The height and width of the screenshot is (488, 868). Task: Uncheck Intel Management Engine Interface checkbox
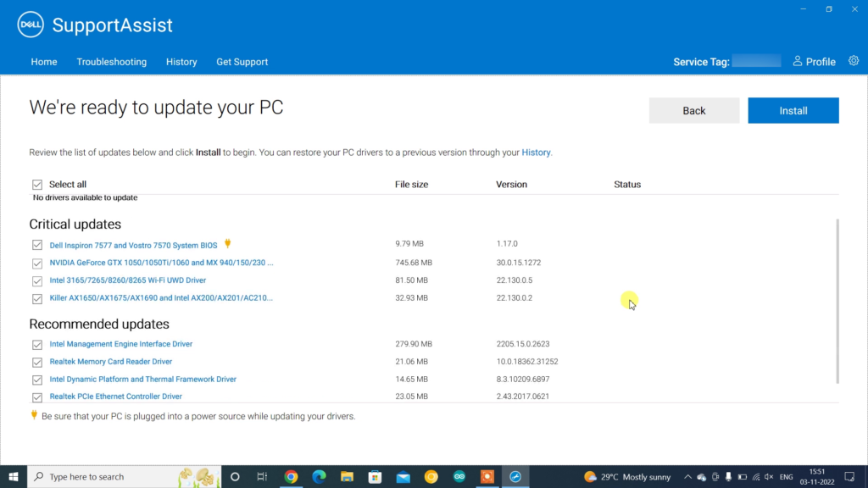[37, 344]
